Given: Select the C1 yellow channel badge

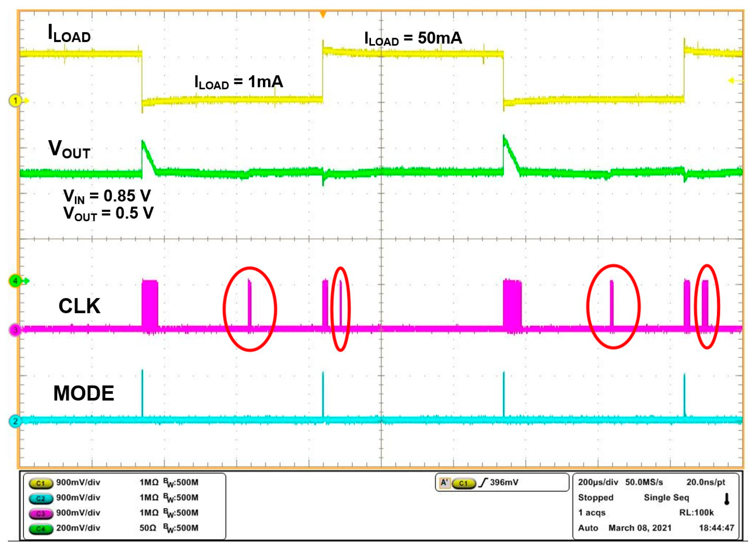Looking at the screenshot, I should 40,483.
